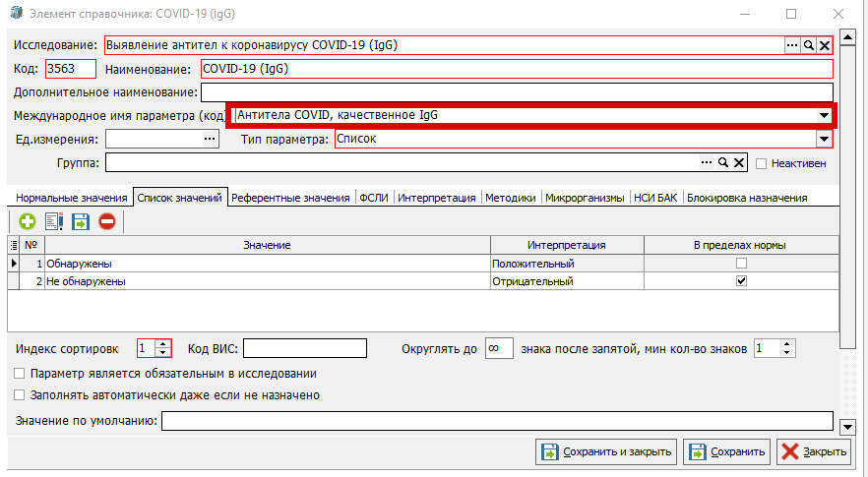The height and width of the screenshot is (477, 868).
Task: Click the magnifier icon in Исследование field
Action: (x=809, y=45)
